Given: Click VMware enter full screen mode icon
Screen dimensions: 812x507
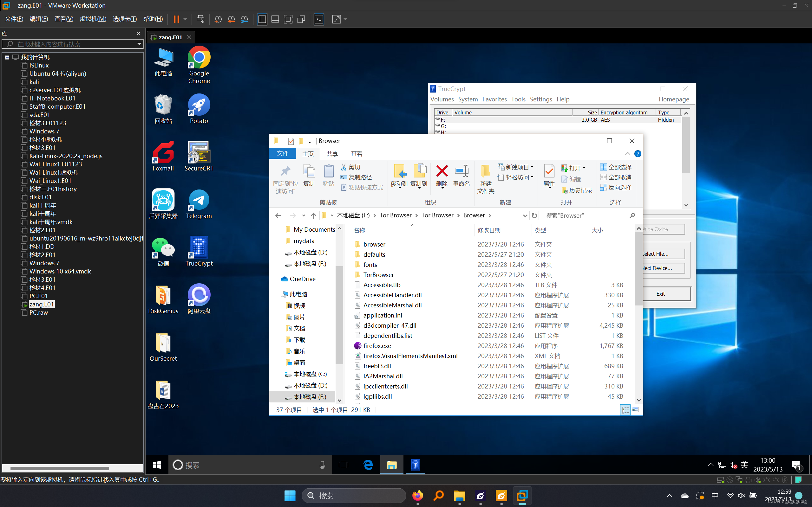Looking at the screenshot, I should coord(288,19).
